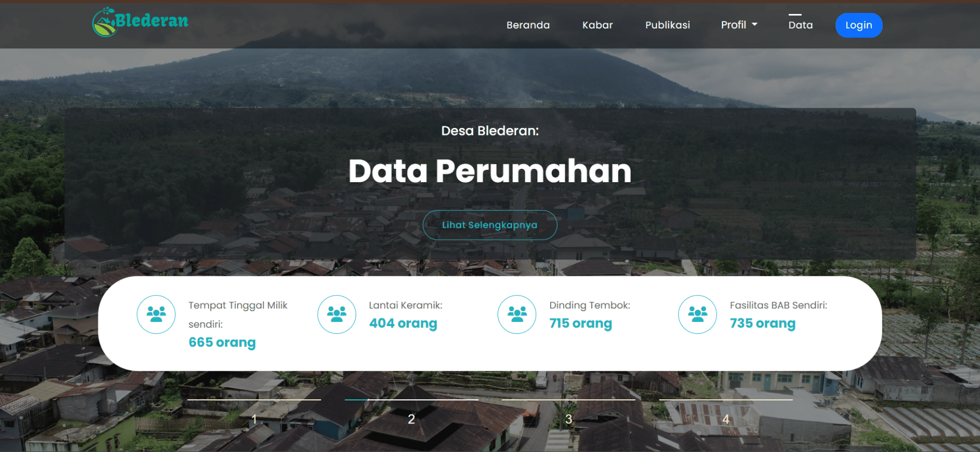
Task: Click the Blederan leaf logo
Action: point(140,22)
